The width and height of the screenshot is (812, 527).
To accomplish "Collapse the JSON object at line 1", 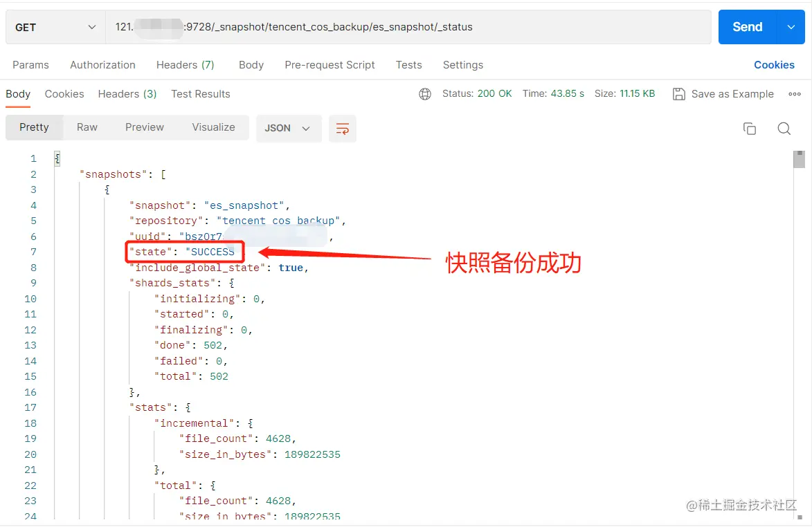I will point(57,158).
